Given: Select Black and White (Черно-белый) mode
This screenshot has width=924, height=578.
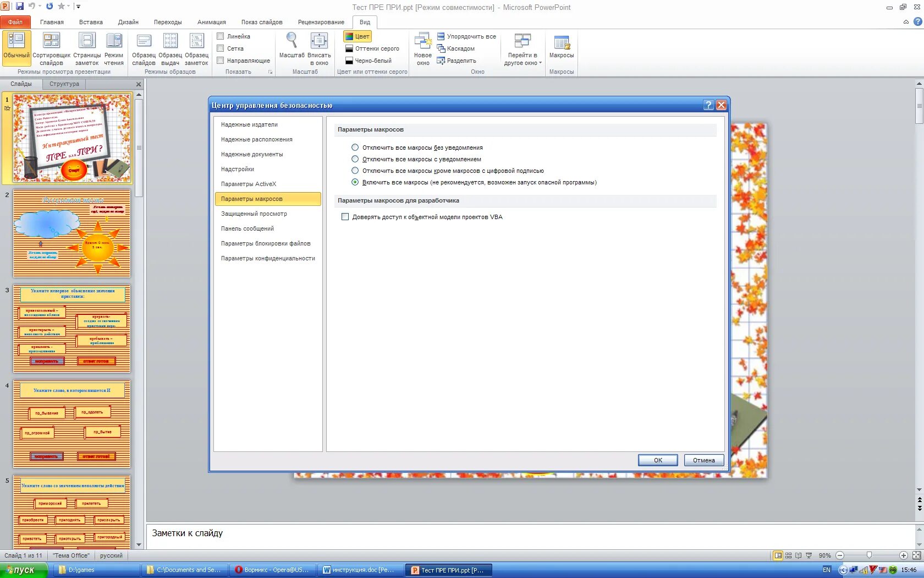Looking at the screenshot, I should pyautogui.click(x=369, y=61).
